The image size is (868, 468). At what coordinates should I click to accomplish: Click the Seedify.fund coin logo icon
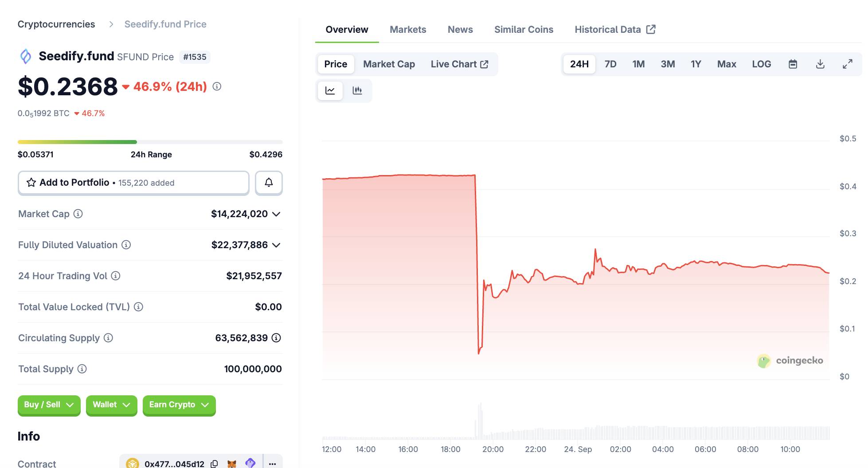26,56
